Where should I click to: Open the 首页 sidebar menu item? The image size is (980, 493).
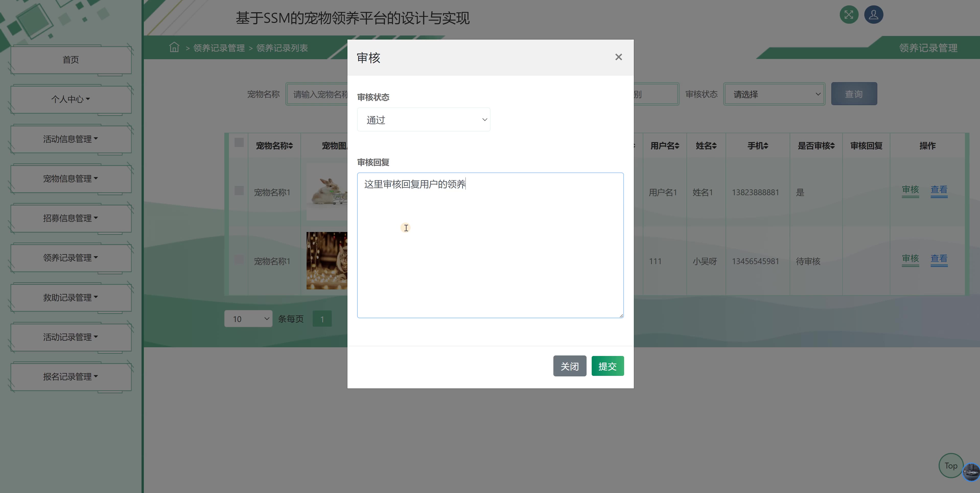pyautogui.click(x=71, y=60)
